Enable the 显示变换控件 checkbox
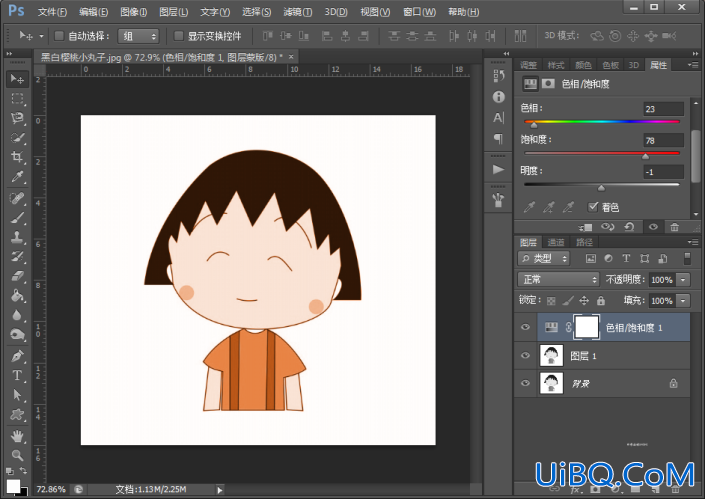The image size is (705, 499). (178, 36)
